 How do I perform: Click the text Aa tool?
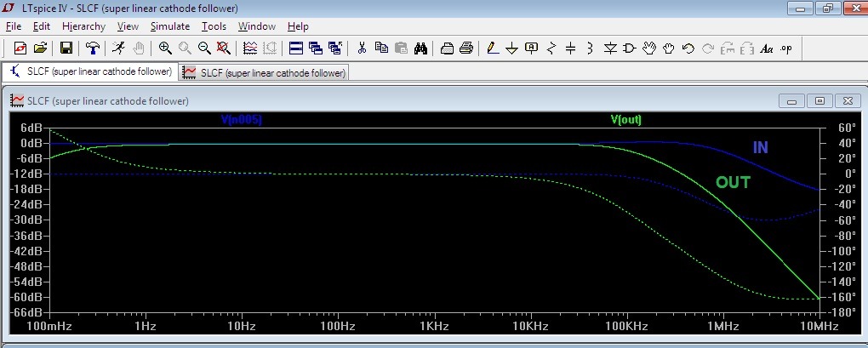(767, 48)
